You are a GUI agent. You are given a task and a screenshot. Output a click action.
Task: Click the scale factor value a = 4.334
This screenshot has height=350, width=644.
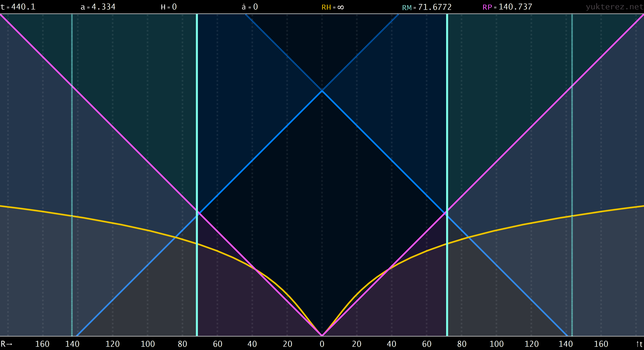click(x=98, y=7)
